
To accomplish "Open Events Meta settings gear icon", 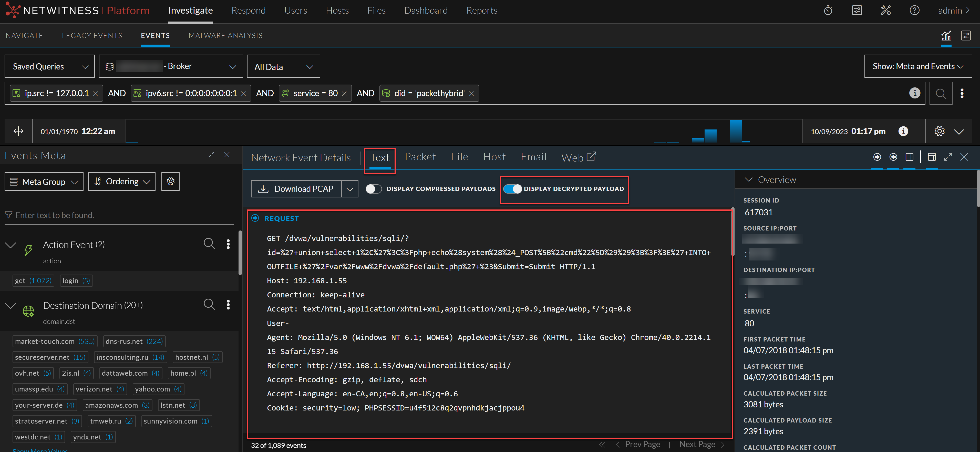I will (170, 182).
